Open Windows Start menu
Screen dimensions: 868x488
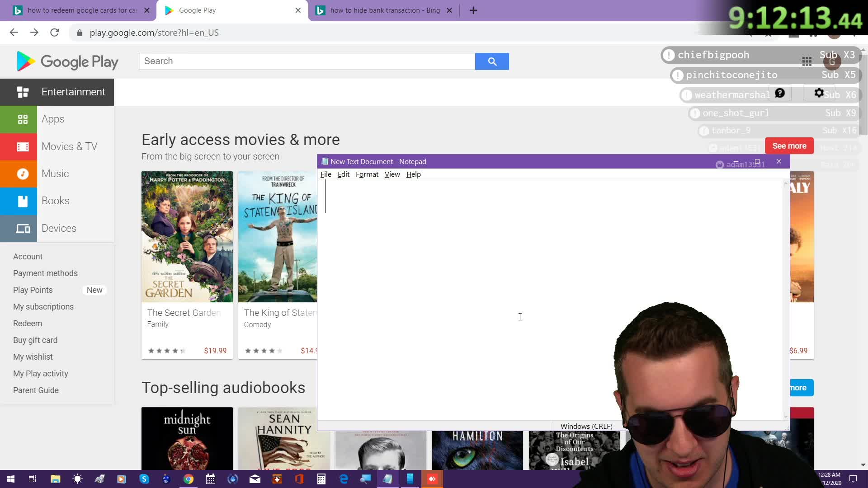tap(10, 479)
